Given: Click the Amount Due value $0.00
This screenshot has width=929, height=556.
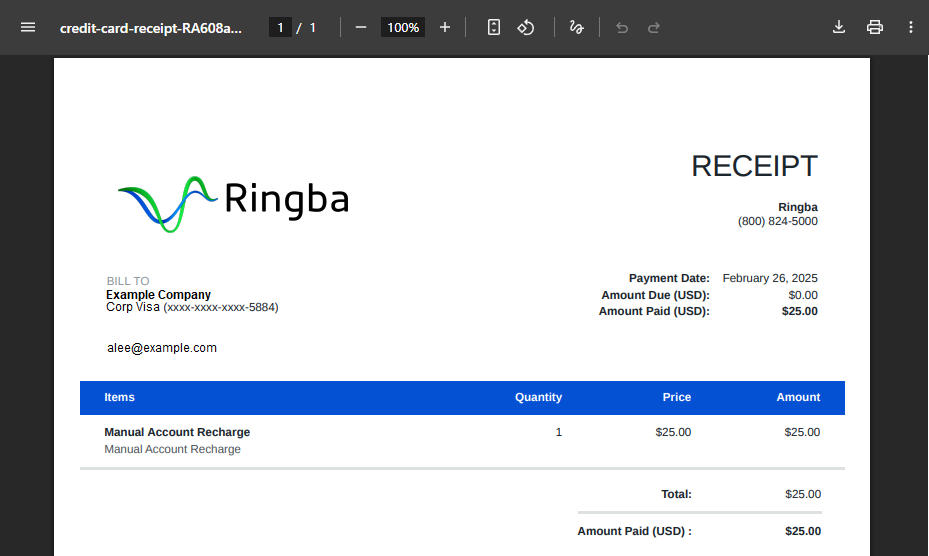Looking at the screenshot, I should [803, 295].
